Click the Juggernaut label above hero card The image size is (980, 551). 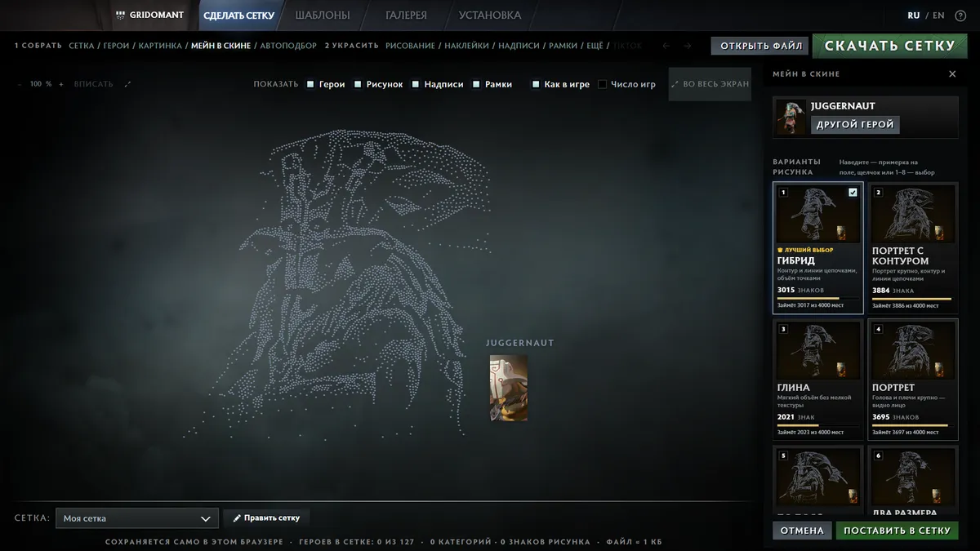point(520,343)
